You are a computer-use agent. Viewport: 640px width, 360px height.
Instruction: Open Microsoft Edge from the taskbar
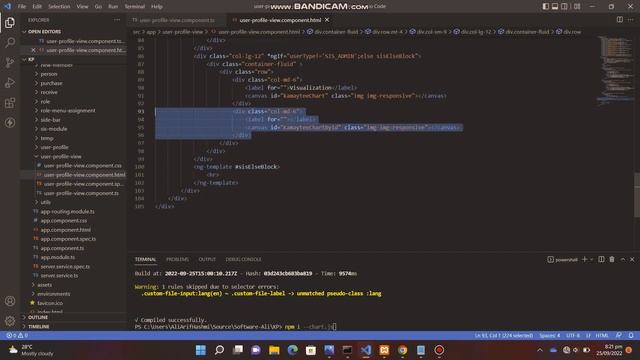293,350
